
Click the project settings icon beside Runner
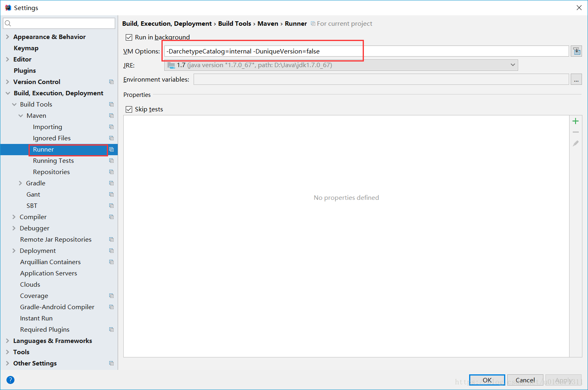tap(111, 149)
